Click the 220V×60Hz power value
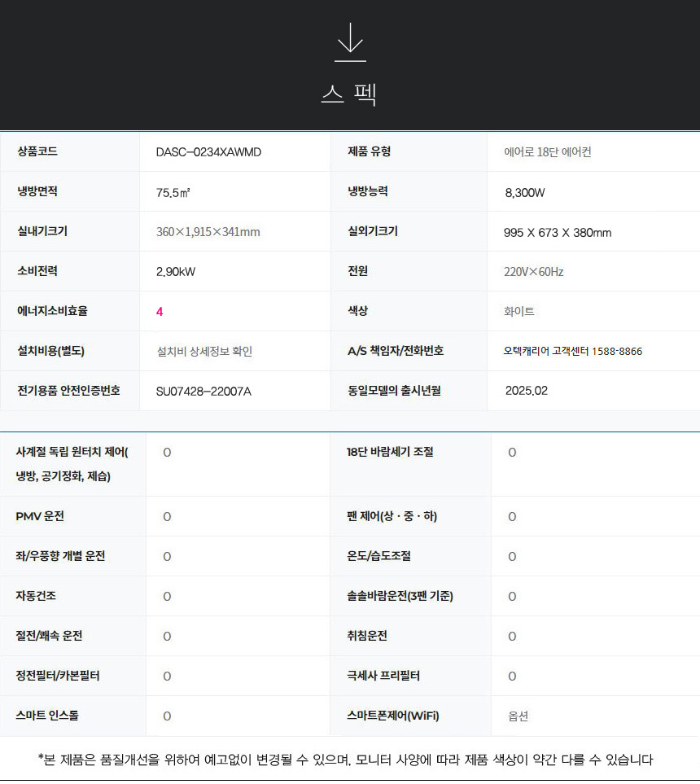 point(533,272)
